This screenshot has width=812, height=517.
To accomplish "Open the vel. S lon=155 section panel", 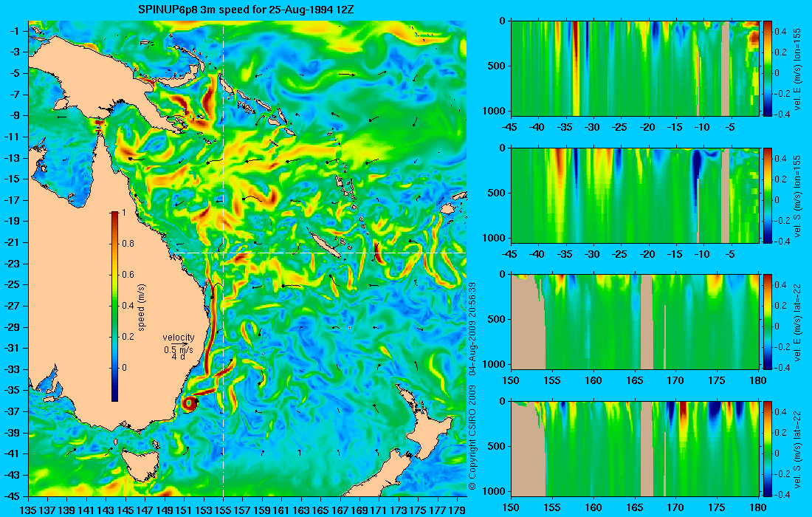I will click(x=635, y=195).
